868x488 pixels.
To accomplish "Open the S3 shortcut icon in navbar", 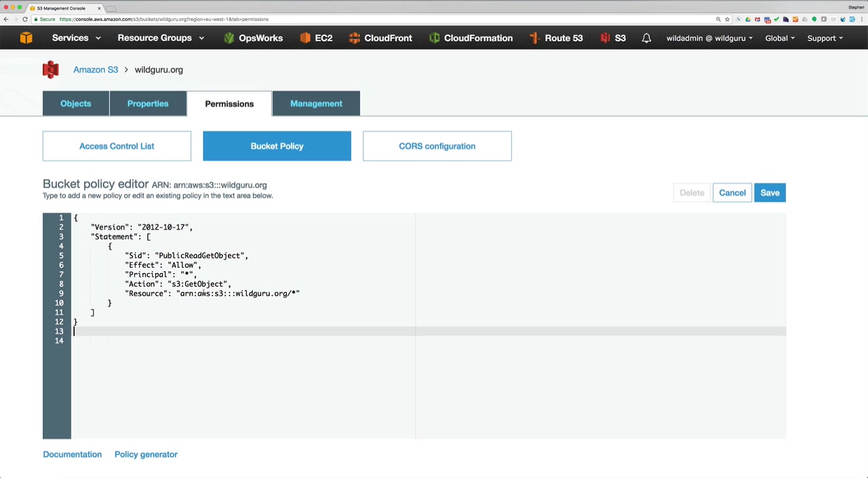I will coord(605,38).
